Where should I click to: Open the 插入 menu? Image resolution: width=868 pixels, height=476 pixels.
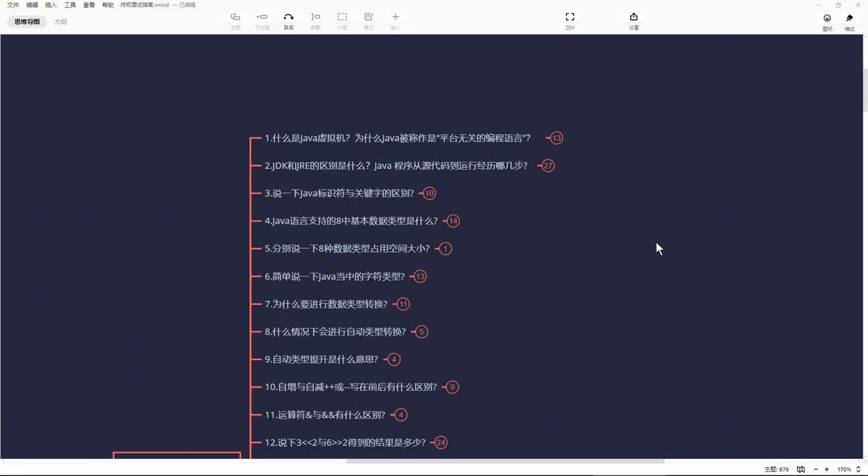51,5
